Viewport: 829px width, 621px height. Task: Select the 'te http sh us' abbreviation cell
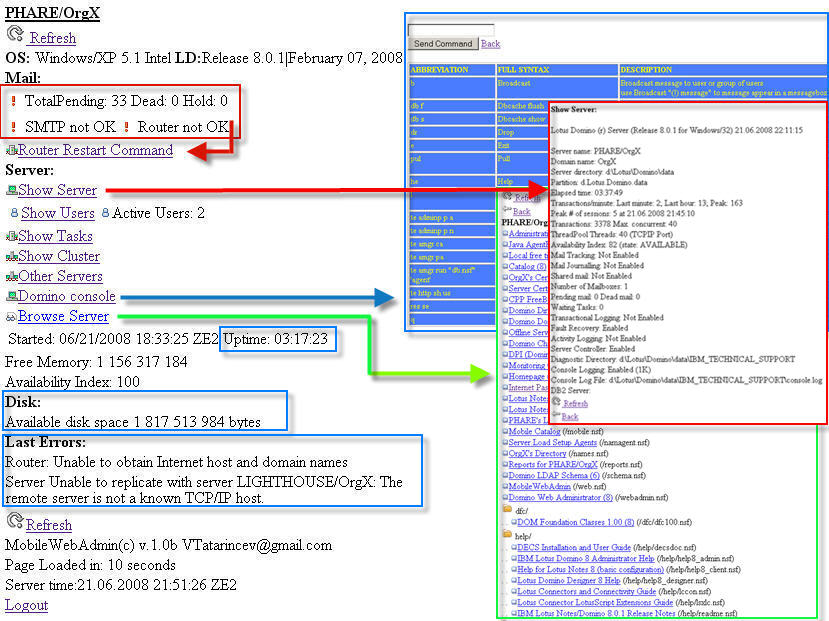452,293
